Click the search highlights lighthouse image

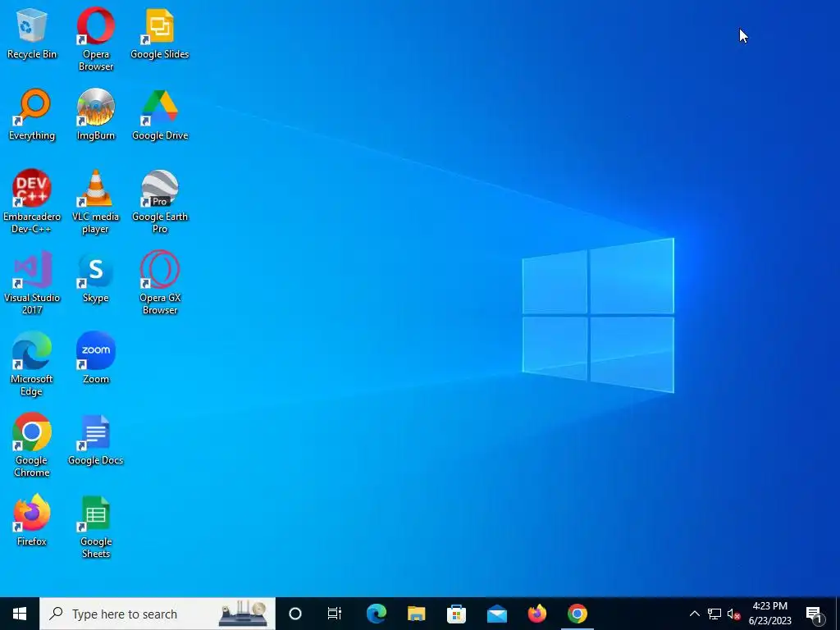[x=243, y=614]
